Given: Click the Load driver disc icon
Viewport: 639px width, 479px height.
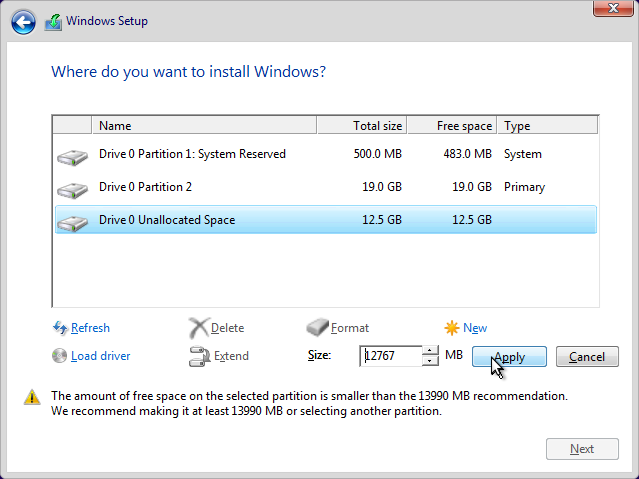Looking at the screenshot, I should point(59,355).
